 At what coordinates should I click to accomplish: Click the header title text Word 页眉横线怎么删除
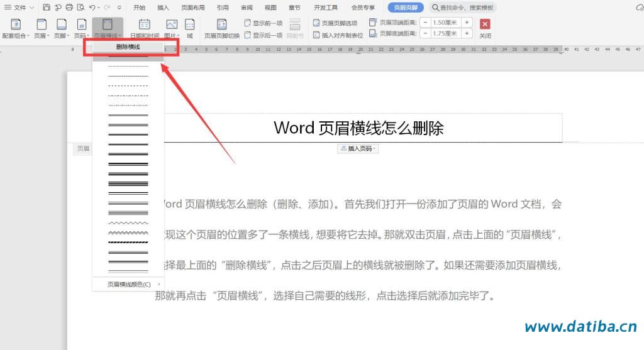pyautogui.click(x=358, y=128)
